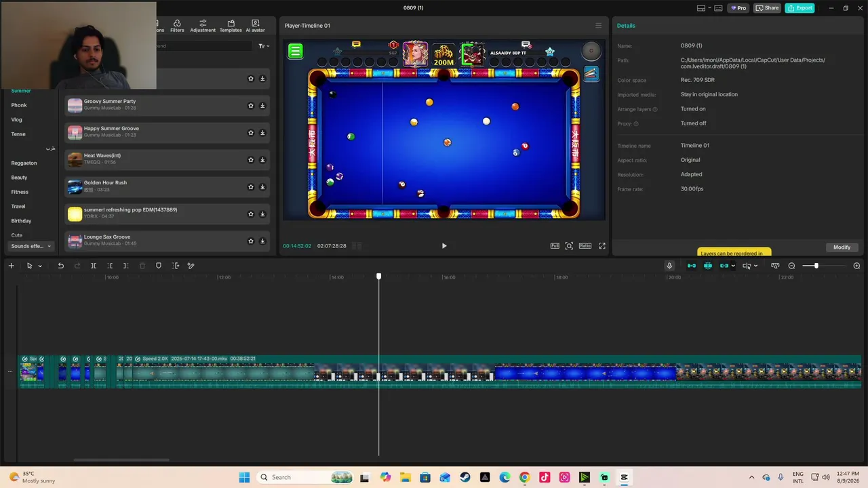This screenshot has height=488, width=868.
Task: Expand the Sounds effects dropdown
Action: click(x=31, y=246)
